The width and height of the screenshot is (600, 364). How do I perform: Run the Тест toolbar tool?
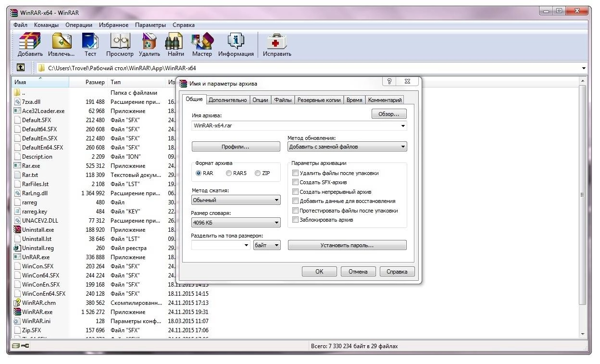[90, 41]
